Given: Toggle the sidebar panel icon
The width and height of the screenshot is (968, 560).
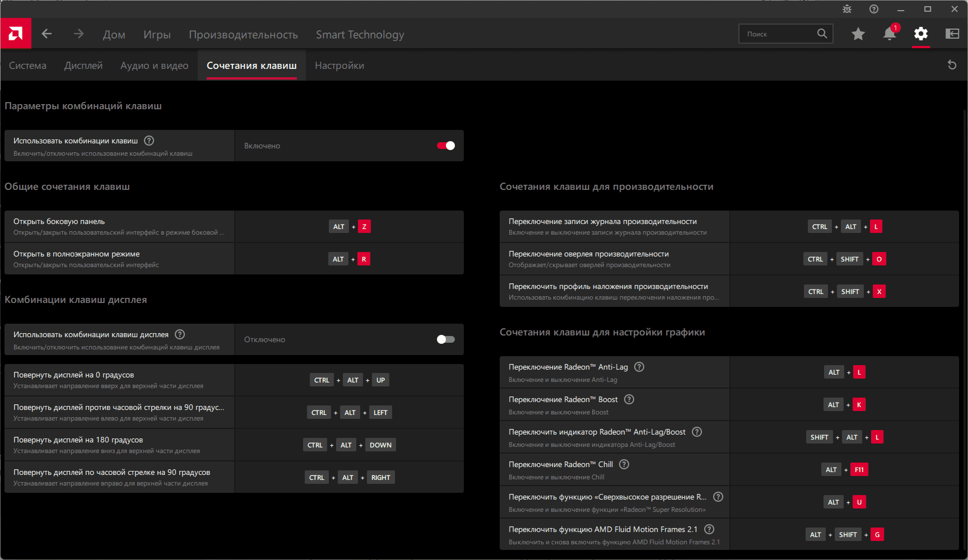Looking at the screenshot, I should tap(952, 34).
